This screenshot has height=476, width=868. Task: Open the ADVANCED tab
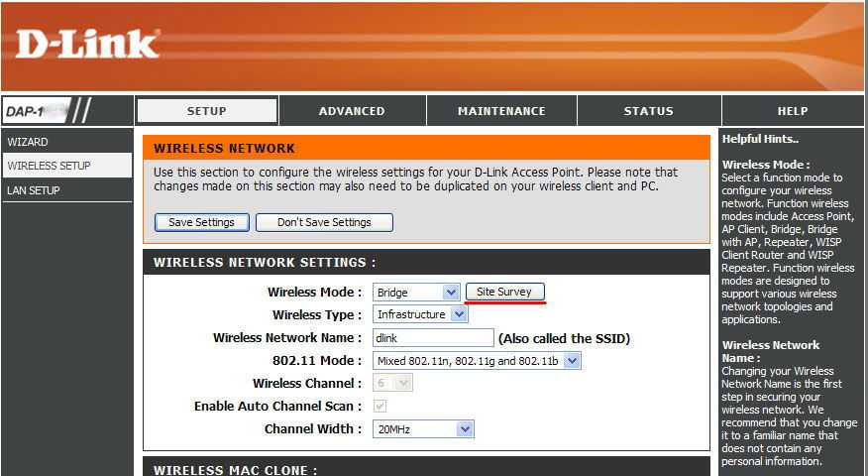[x=352, y=111]
